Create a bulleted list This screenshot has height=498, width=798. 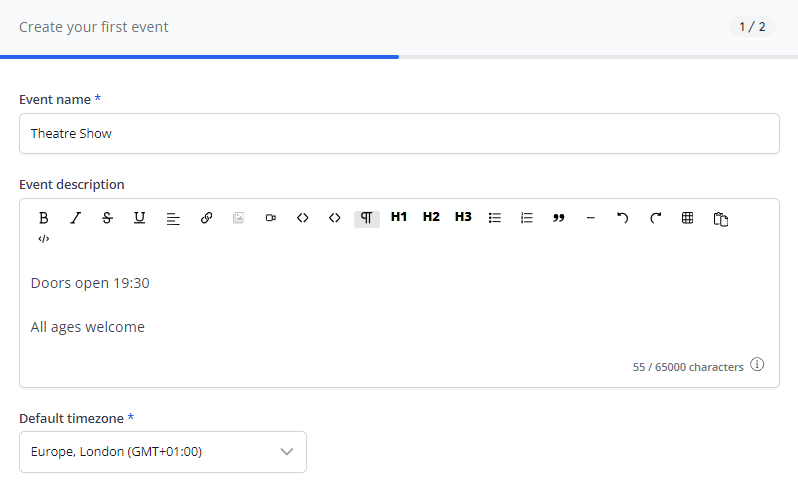coord(494,218)
